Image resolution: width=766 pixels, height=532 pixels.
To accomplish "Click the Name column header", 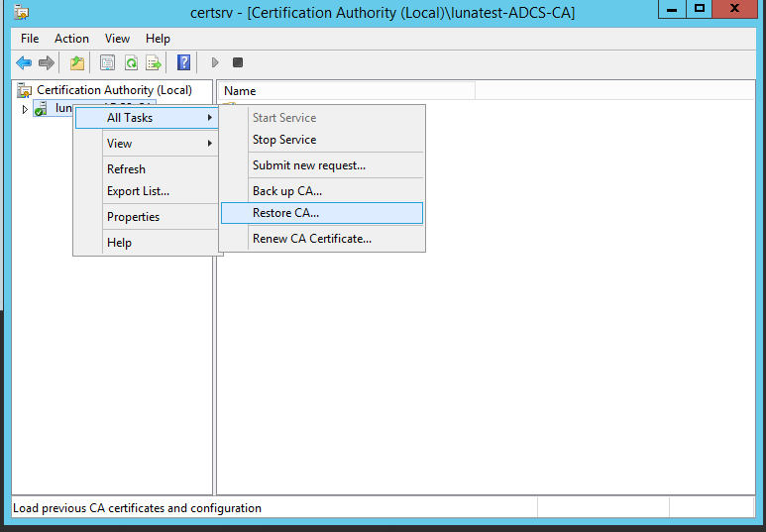I will pyautogui.click(x=346, y=91).
